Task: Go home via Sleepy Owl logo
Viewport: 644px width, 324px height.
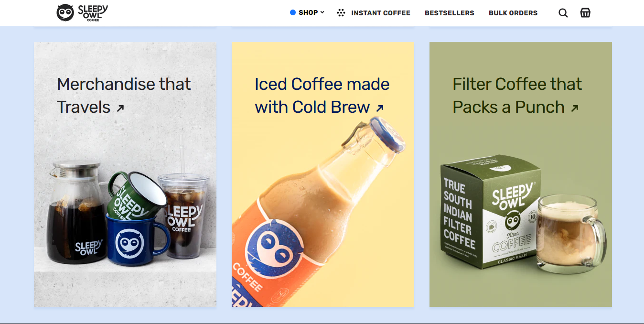Action: click(x=82, y=13)
